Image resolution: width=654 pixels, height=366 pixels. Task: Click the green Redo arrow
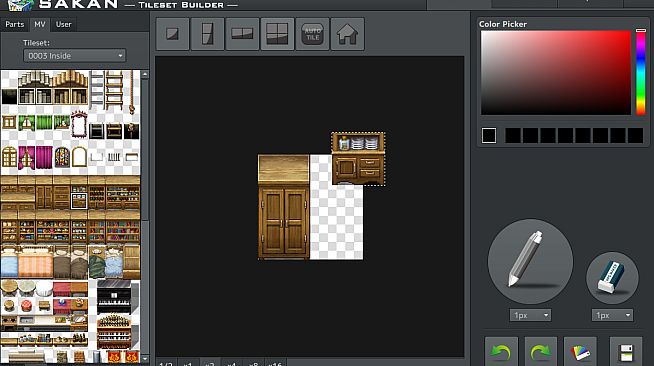coord(541,352)
